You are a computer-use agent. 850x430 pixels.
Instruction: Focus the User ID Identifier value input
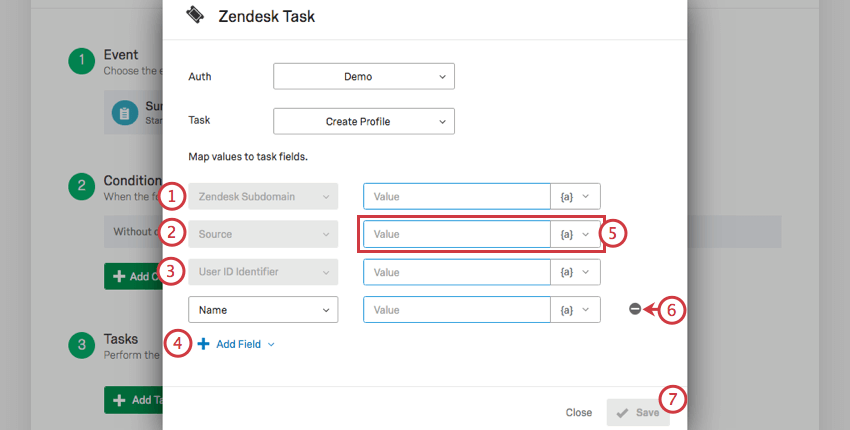457,272
